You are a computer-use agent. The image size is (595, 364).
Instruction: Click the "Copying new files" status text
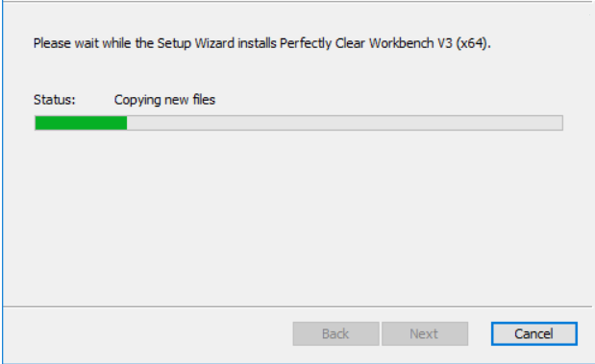point(164,100)
